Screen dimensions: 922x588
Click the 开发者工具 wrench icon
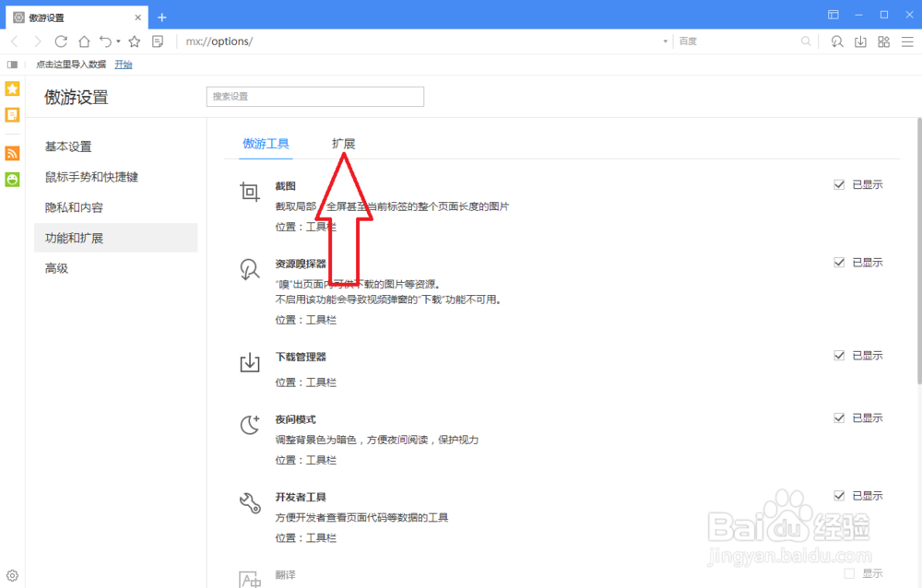(x=250, y=502)
